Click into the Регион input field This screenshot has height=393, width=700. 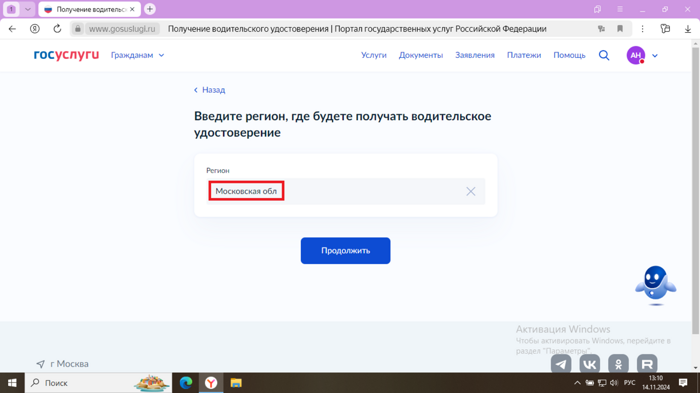point(346,191)
